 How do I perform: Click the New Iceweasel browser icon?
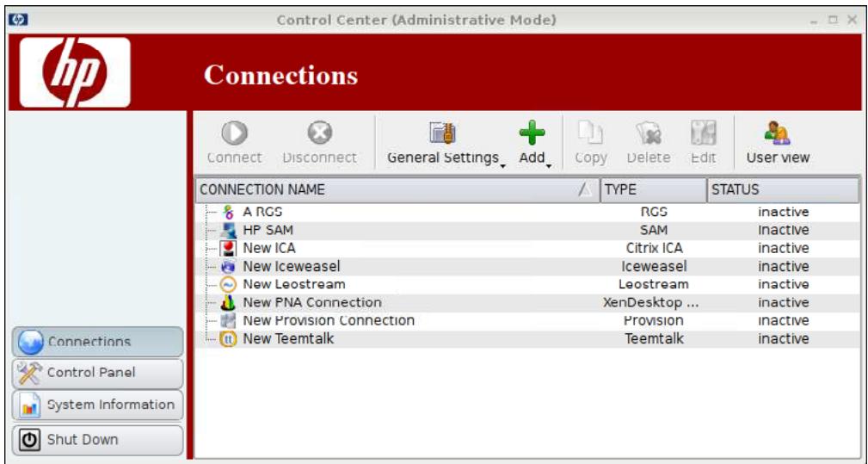pos(228,266)
